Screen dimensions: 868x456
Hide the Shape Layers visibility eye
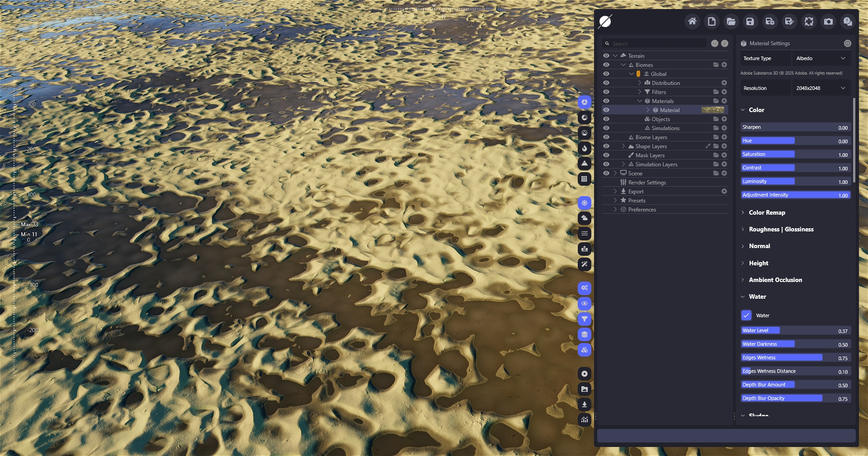pos(606,146)
